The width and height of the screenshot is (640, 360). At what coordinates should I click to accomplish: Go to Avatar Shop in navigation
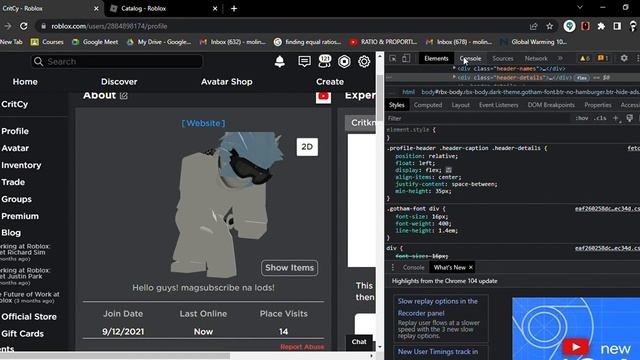tap(227, 82)
